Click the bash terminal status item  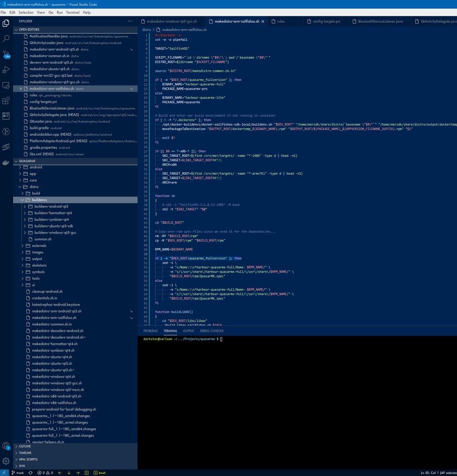[100, 473]
